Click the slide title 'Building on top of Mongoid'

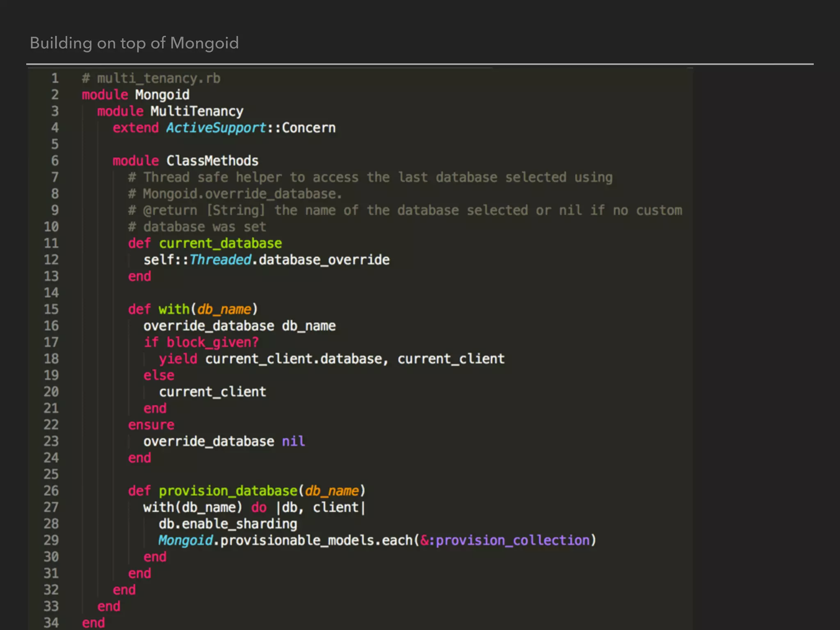click(x=134, y=43)
